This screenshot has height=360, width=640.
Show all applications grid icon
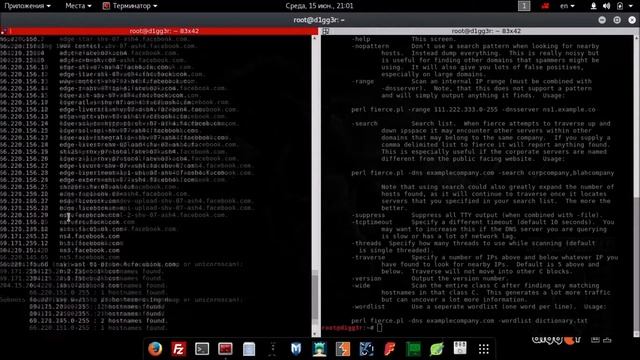[484, 349]
